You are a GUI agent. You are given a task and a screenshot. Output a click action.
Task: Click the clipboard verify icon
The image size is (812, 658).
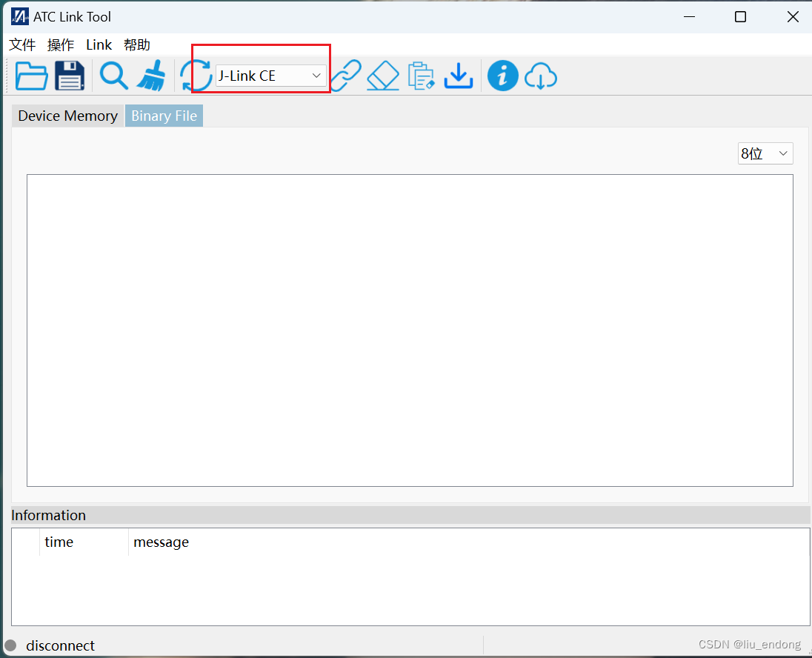422,75
